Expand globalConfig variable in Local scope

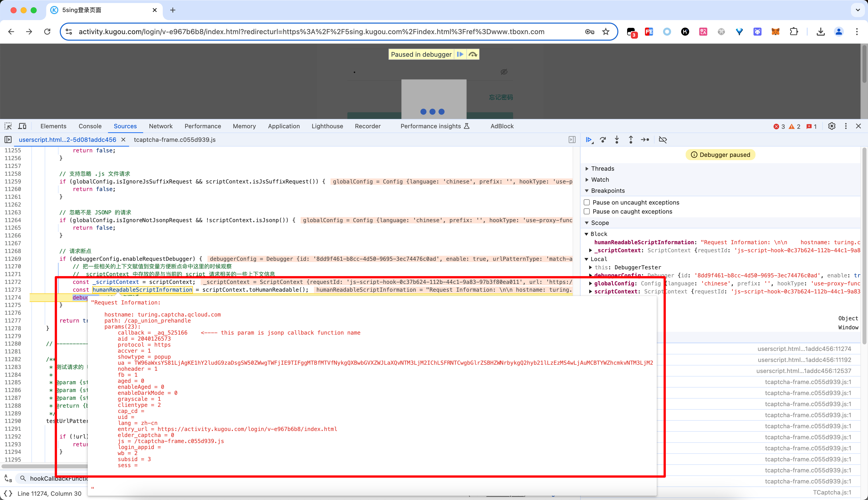[591, 283]
